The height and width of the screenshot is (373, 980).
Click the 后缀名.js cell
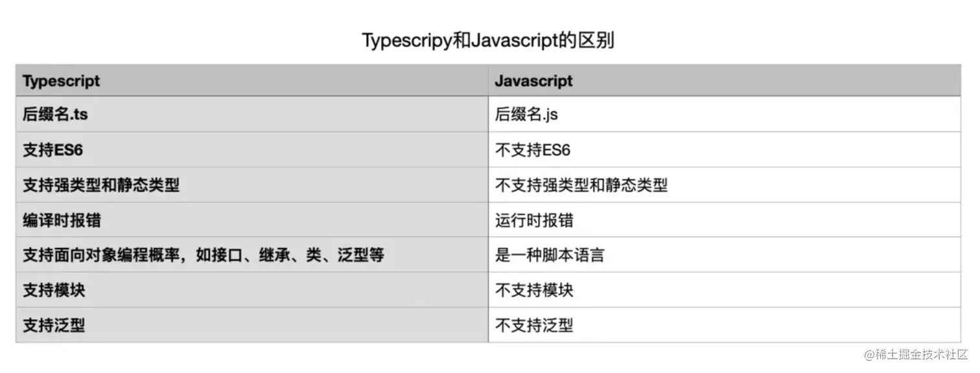tap(725, 115)
